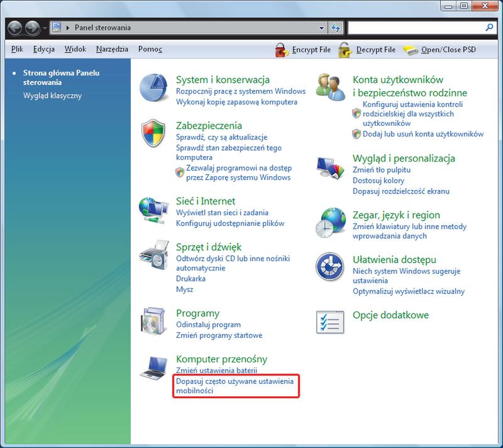This screenshot has height=448, width=503.
Task: Open the Konta użytkowników people icon
Action: tap(330, 87)
